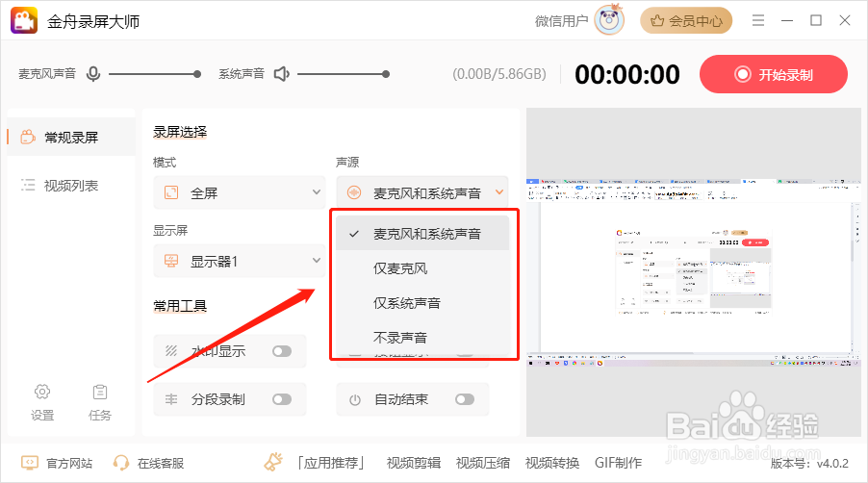Click the 自动结束 power icon
This screenshot has width=868, height=483.
(x=355, y=399)
